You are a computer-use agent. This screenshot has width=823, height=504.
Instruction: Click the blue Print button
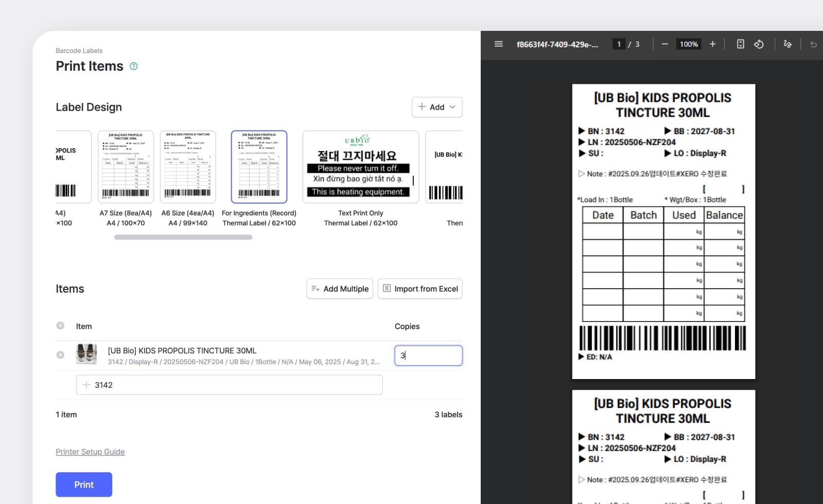84,484
